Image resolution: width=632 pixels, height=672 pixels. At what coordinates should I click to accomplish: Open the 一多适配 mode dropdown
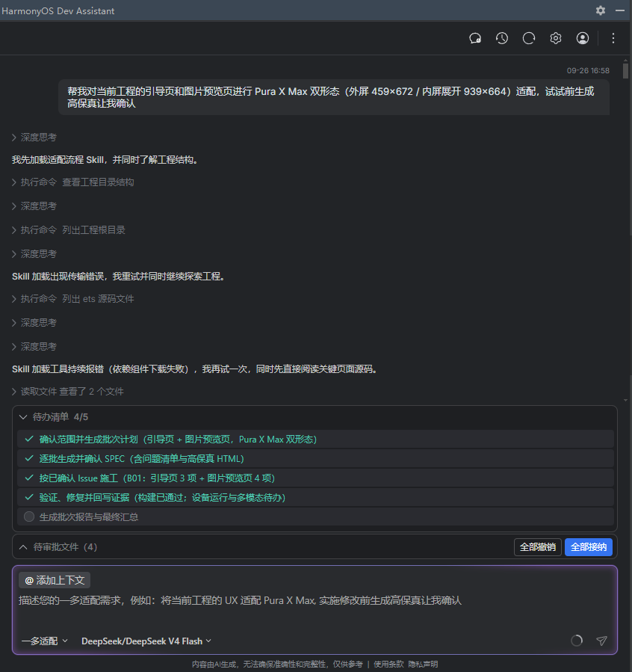[x=45, y=641]
